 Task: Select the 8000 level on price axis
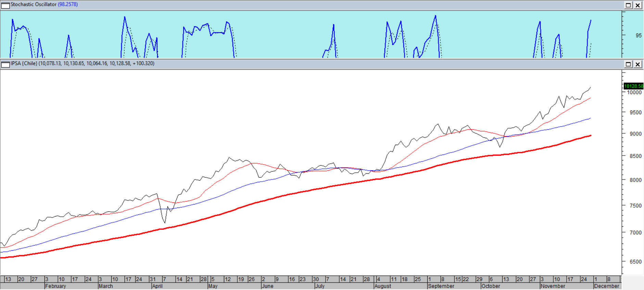635,180
